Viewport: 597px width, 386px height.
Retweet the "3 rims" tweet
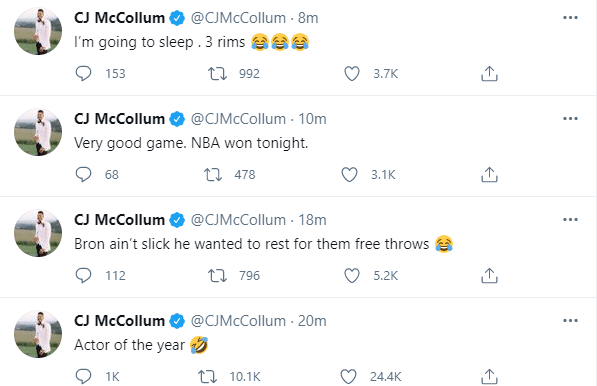(x=217, y=73)
